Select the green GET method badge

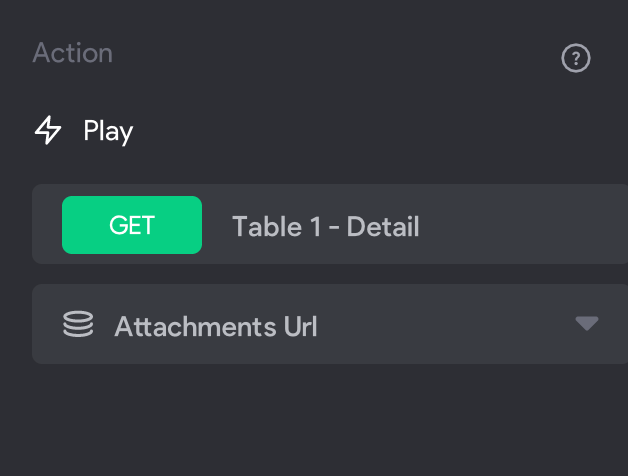pos(132,225)
